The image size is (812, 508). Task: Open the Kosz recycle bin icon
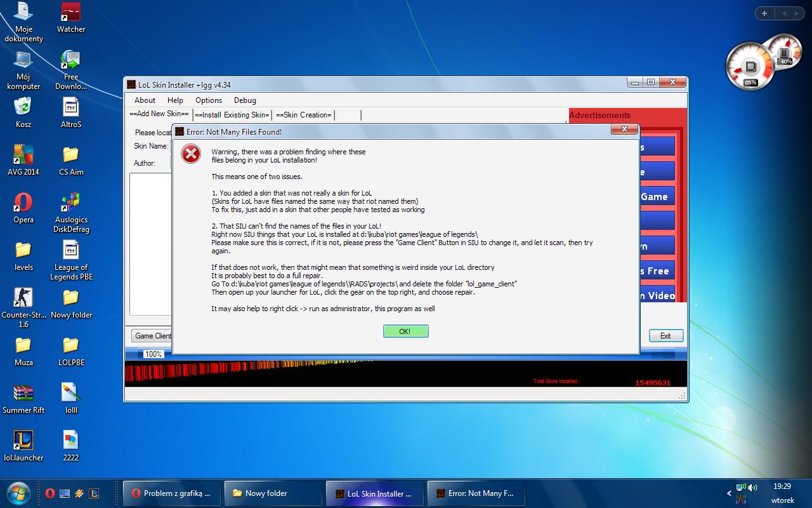[x=23, y=113]
